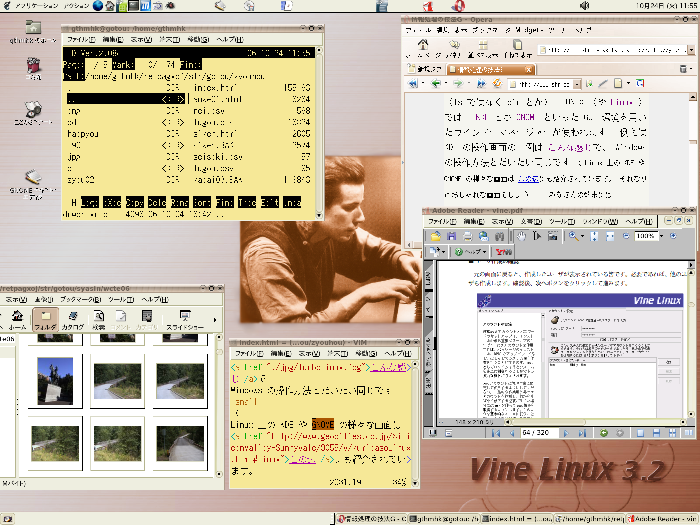Image resolution: width=700 pixels, height=525 pixels.
Task: Open the Opera lower address field dropdown
Action: (577, 84)
